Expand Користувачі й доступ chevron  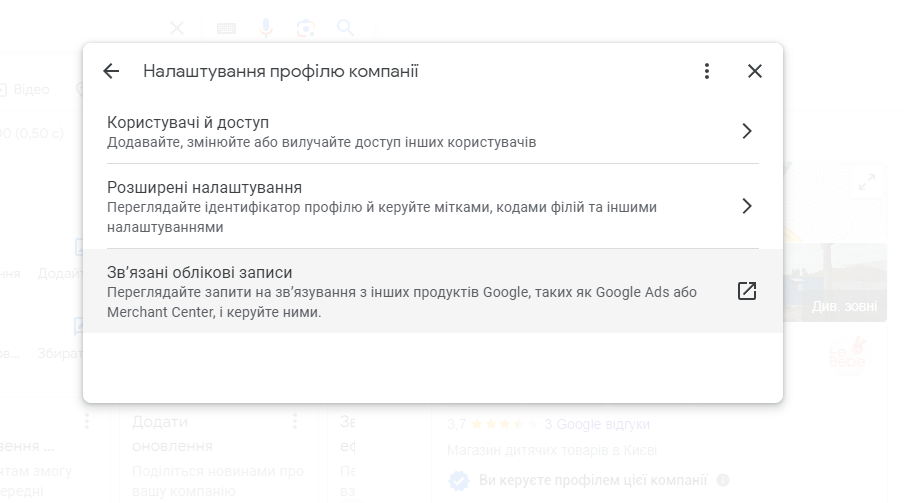(x=746, y=131)
